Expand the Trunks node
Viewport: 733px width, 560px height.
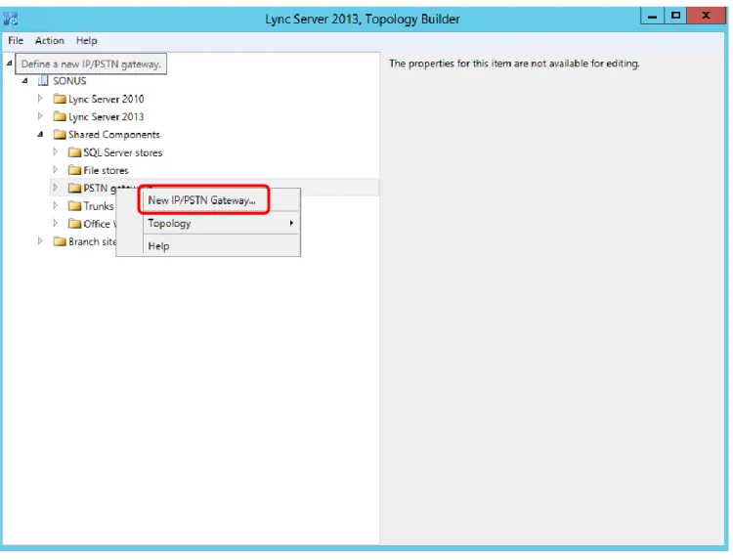55,205
